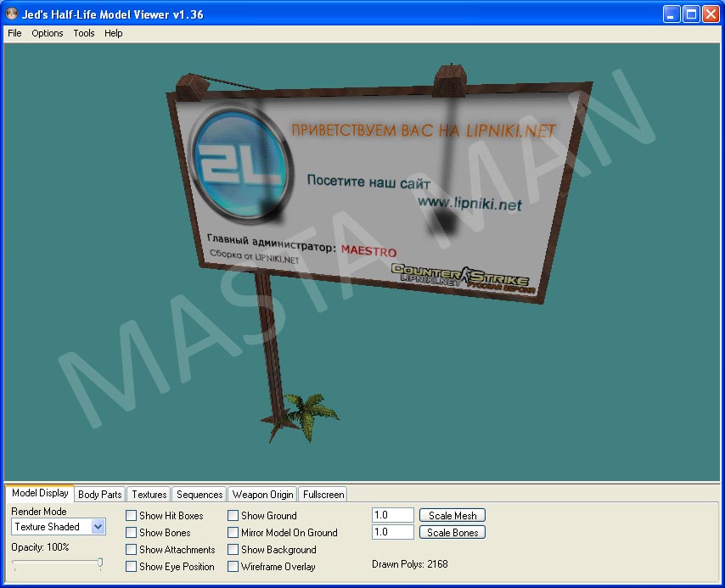Image resolution: width=725 pixels, height=588 pixels.
Task: Enable Mirror Model On Ground checkbox
Action: click(x=233, y=533)
